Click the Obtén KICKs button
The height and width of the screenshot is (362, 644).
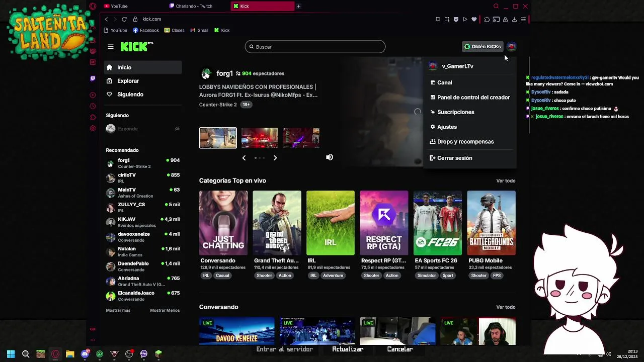pos(482,47)
